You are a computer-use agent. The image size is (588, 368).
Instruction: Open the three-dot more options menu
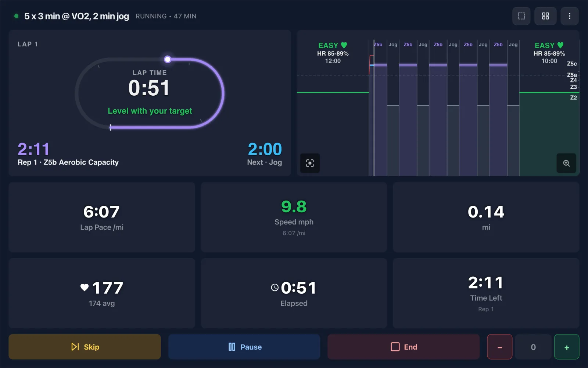point(570,16)
